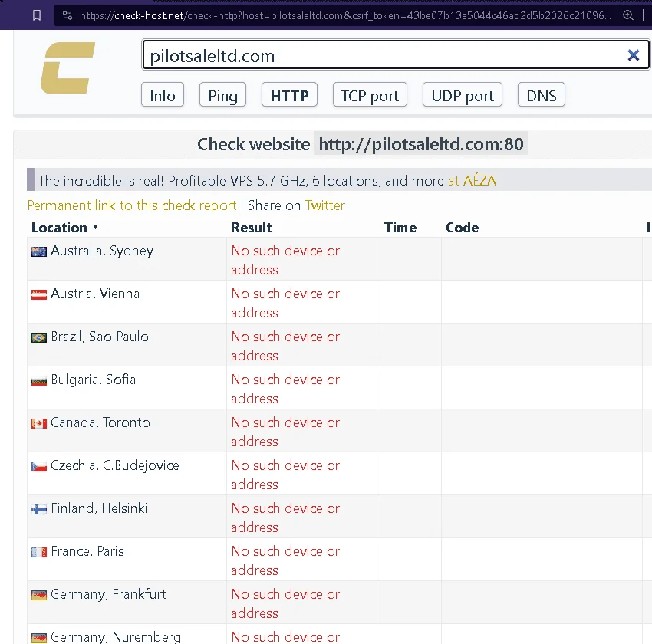Click the Helsinki row error result
The image size is (652, 644).
coord(285,517)
